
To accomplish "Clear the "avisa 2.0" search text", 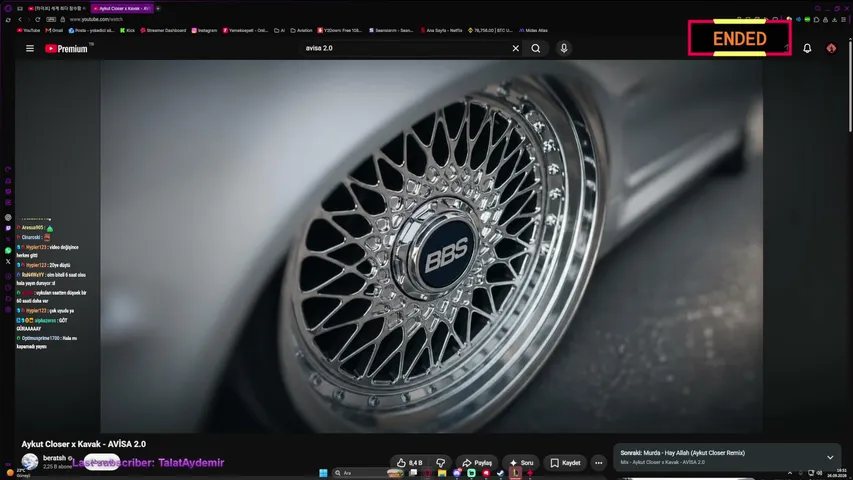I will [x=515, y=48].
